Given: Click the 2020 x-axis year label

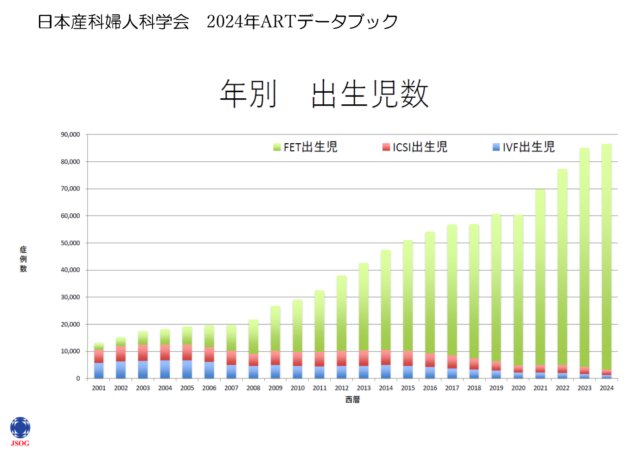Looking at the screenshot, I should click(x=518, y=388).
